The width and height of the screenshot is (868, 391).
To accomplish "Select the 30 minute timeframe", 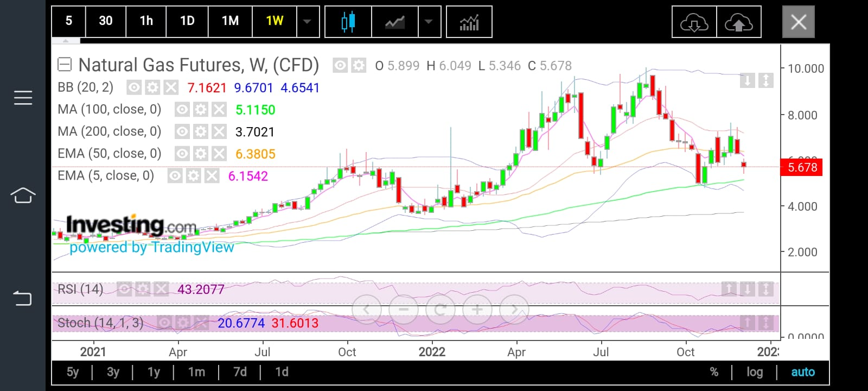I will pos(106,21).
